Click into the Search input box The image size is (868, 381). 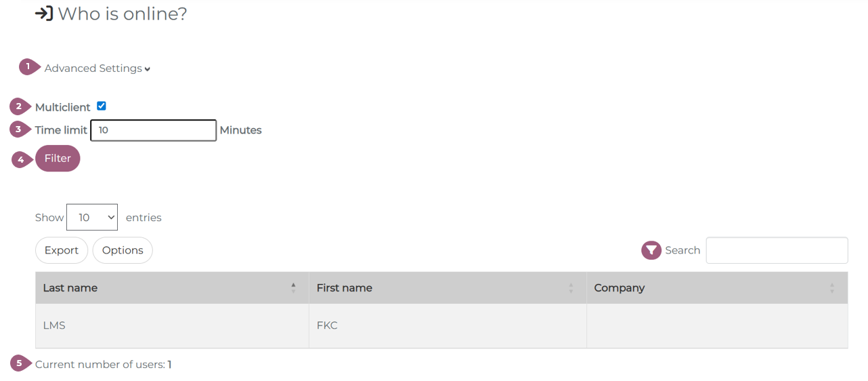777,250
